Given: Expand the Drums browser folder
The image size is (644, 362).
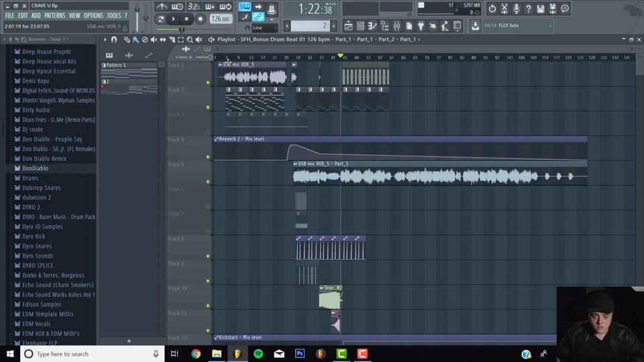Looking at the screenshot, I should [30, 178].
